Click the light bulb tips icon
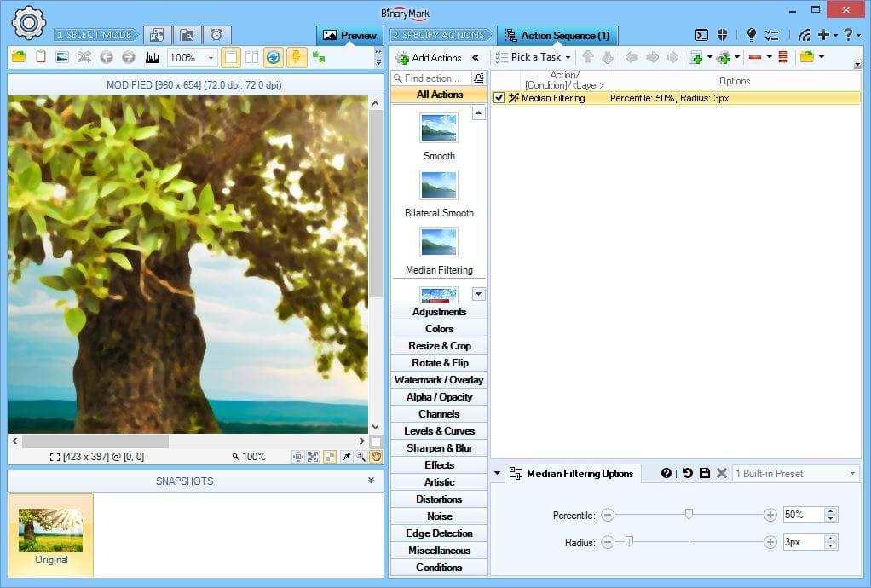 (x=751, y=35)
